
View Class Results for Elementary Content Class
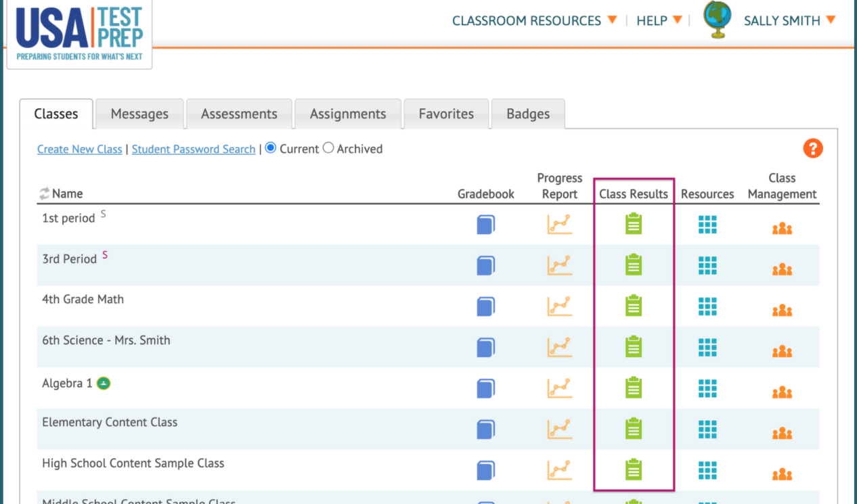tap(634, 429)
